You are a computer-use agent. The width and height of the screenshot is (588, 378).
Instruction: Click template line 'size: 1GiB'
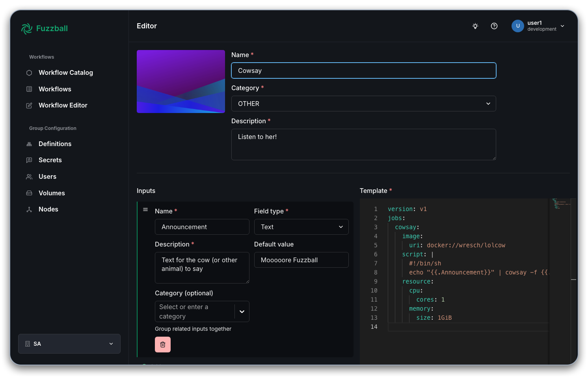point(434,318)
